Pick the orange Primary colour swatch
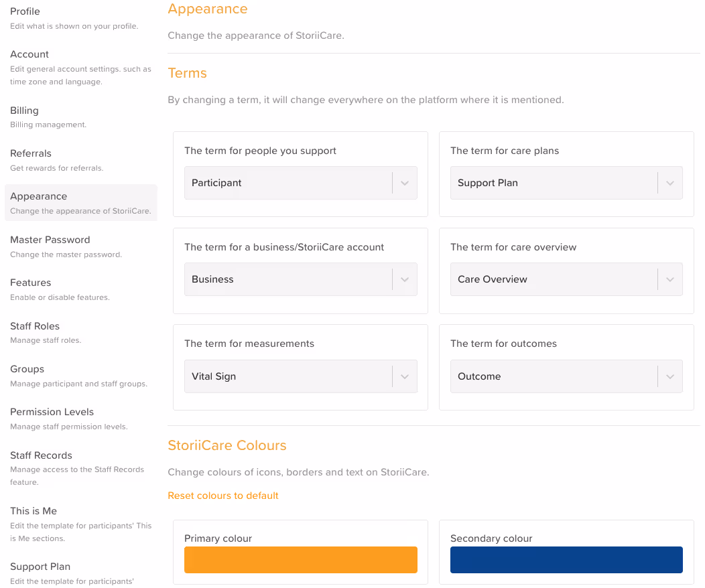This screenshot has height=588, width=705. 301,560
